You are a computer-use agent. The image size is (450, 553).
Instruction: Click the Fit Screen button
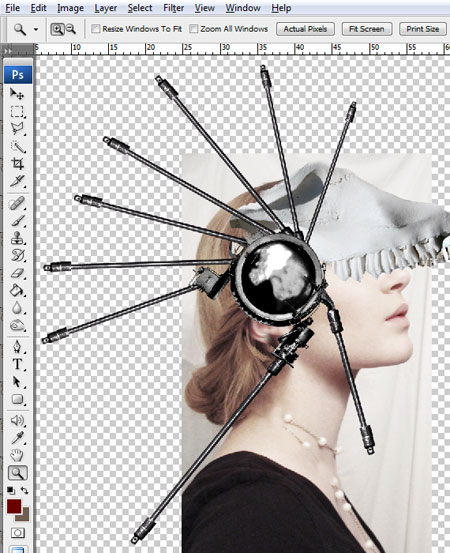[x=367, y=29]
